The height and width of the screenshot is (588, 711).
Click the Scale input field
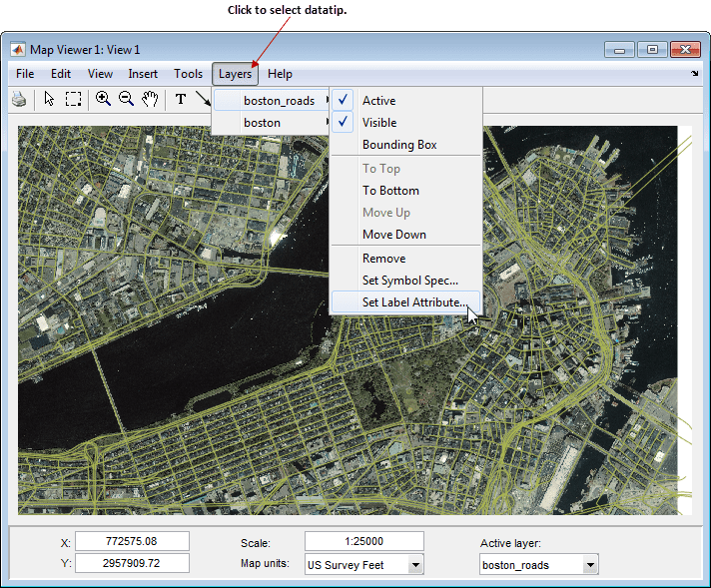tap(363, 541)
